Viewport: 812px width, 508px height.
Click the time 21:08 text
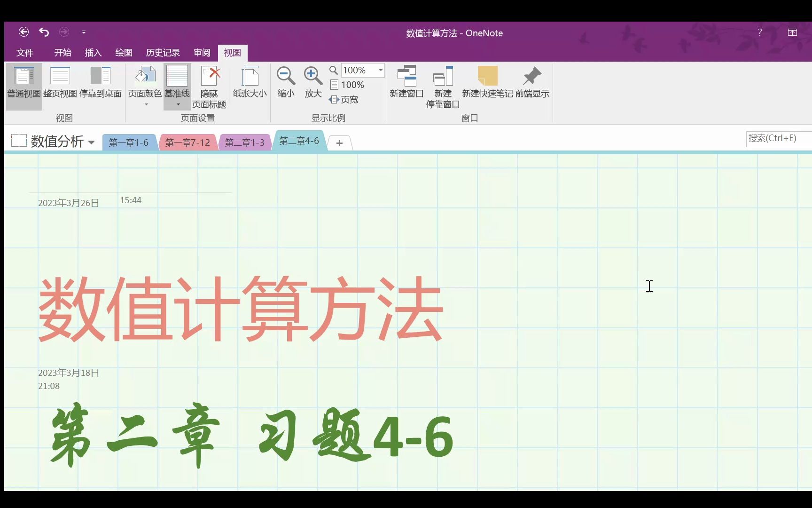point(49,386)
